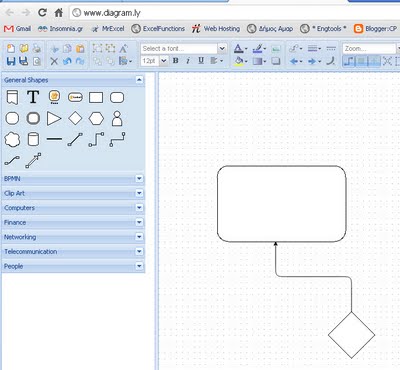This screenshot has width=400, height=370.
Task: Open the 12pt font size dropdown
Action: coord(164,61)
